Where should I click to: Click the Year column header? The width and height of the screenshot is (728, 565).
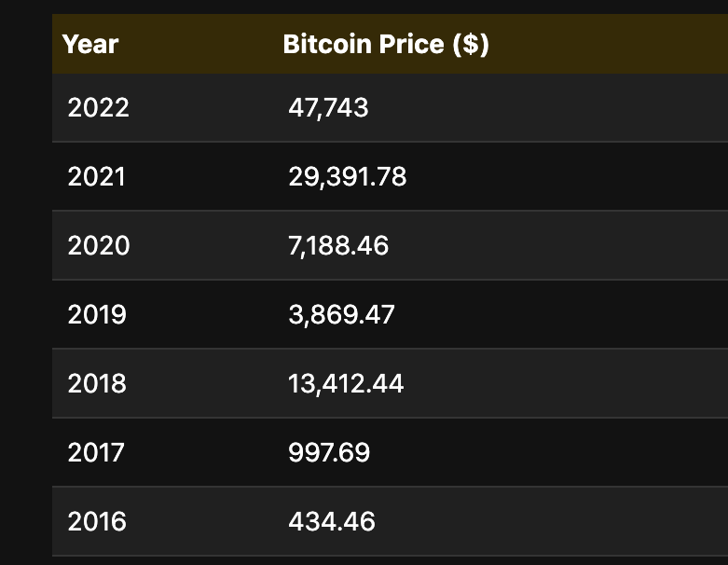click(90, 44)
